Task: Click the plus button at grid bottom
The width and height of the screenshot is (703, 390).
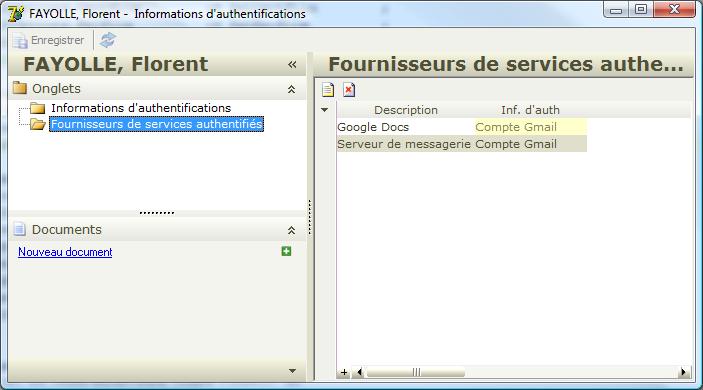Action: click(x=344, y=372)
